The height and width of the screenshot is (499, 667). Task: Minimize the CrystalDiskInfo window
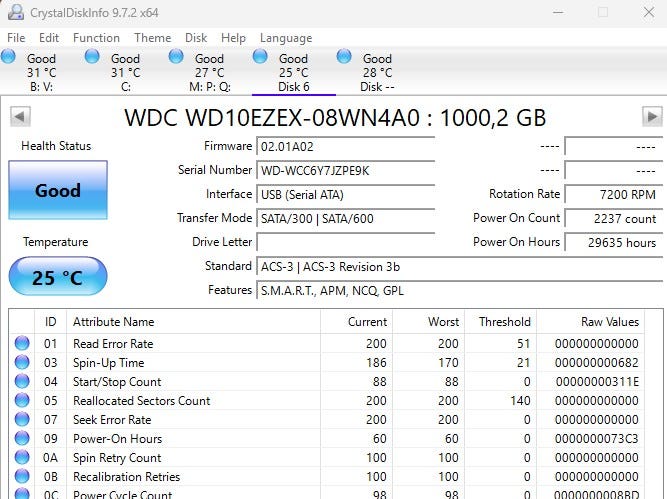tap(558, 12)
